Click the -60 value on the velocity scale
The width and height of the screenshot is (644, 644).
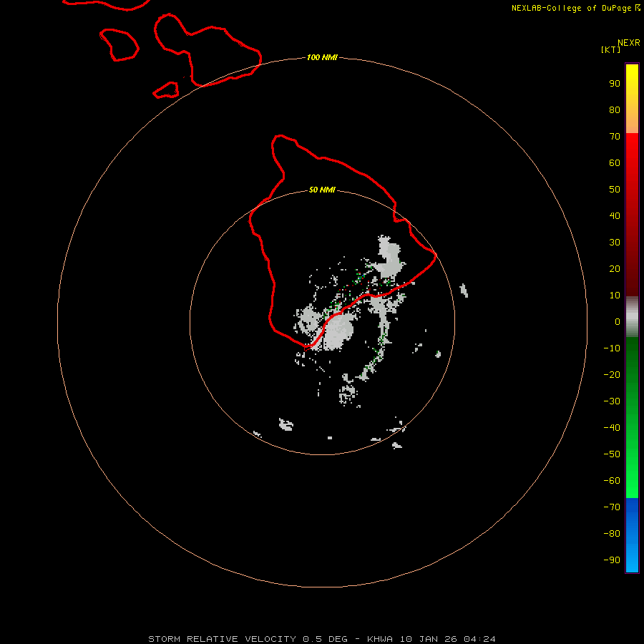click(612, 481)
